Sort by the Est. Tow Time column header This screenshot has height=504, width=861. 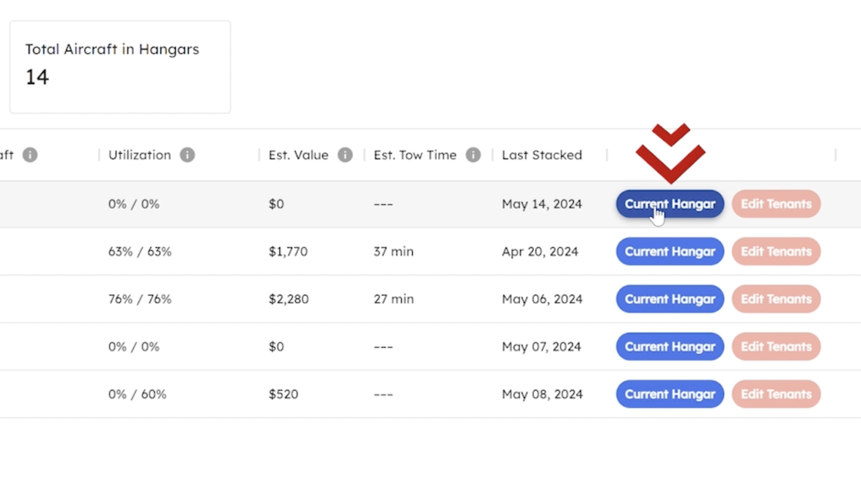(x=414, y=155)
